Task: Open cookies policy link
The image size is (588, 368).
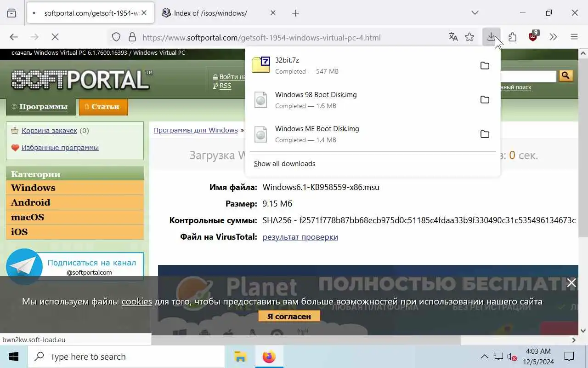Action: 136,302
